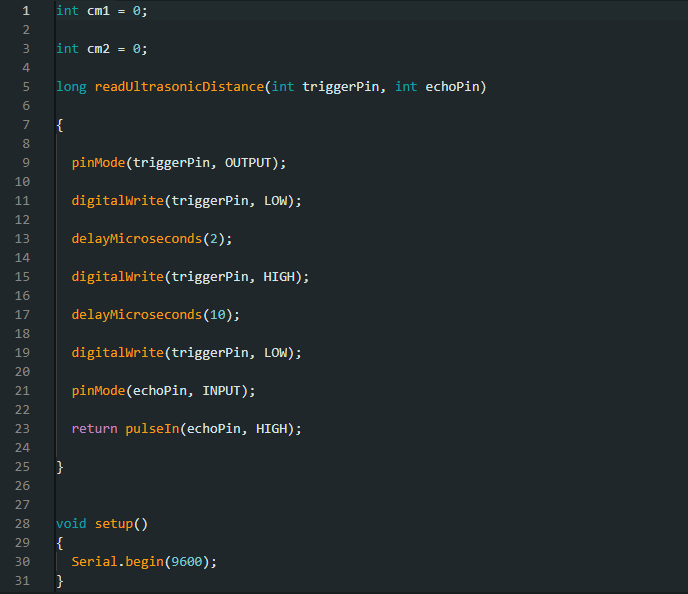Image resolution: width=688 pixels, height=594 pixels.
Task: Click line number 21 in the gutter
Action: pos(22,391)
